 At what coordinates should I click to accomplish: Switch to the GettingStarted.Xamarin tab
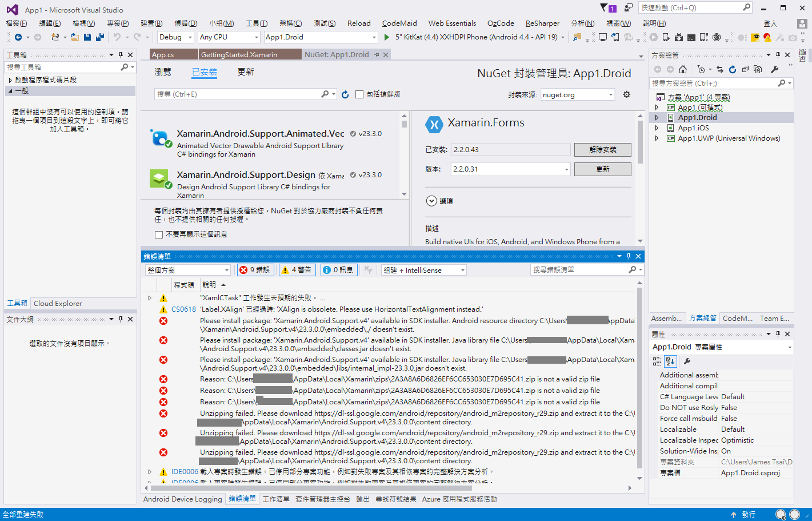[250, 55]
